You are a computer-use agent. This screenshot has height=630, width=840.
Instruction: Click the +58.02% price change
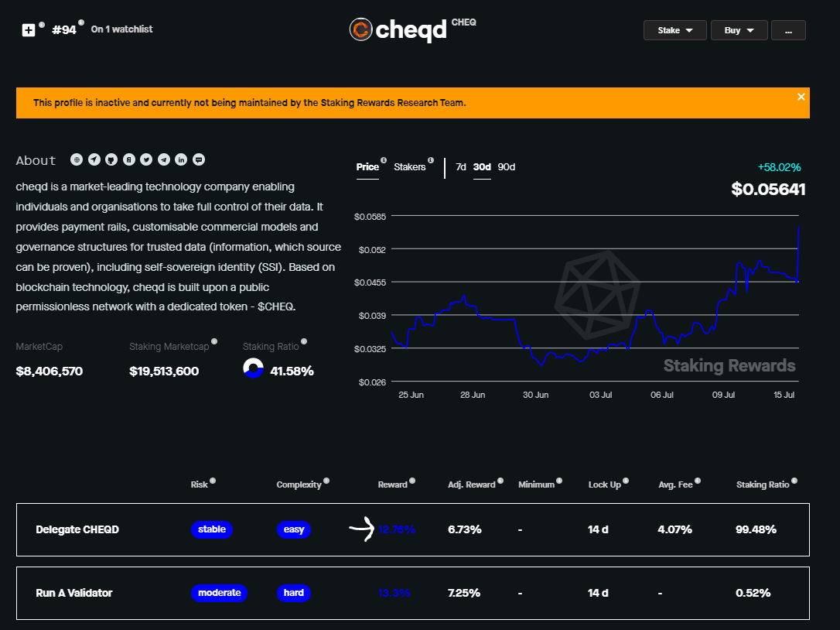(x=780, y=167)
